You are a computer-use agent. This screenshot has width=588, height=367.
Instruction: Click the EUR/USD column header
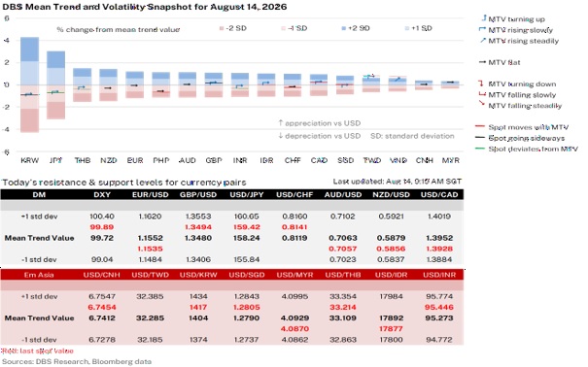150,195
